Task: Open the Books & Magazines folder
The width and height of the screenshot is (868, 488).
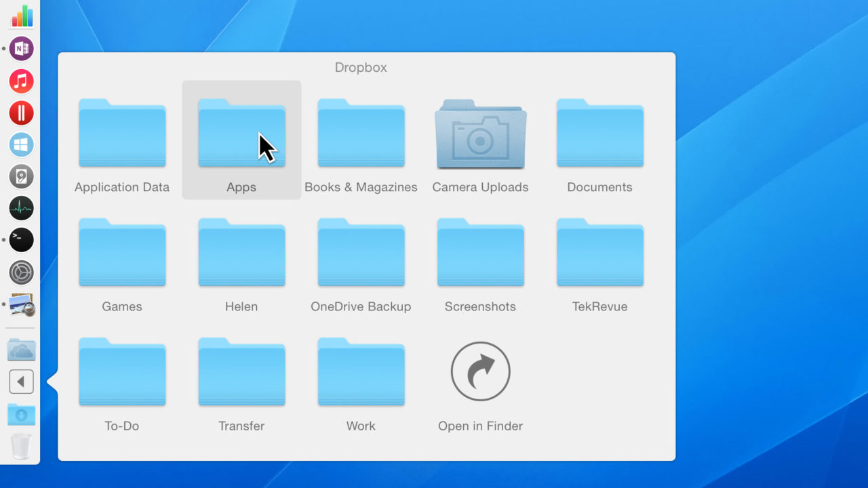Action: [361, 133]
